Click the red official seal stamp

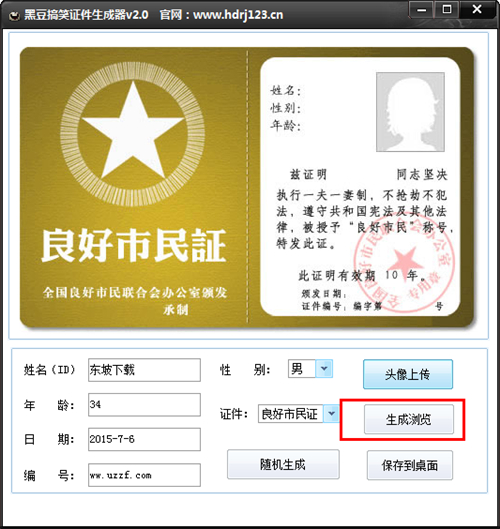pyautogui.click(x=405, y=262)
